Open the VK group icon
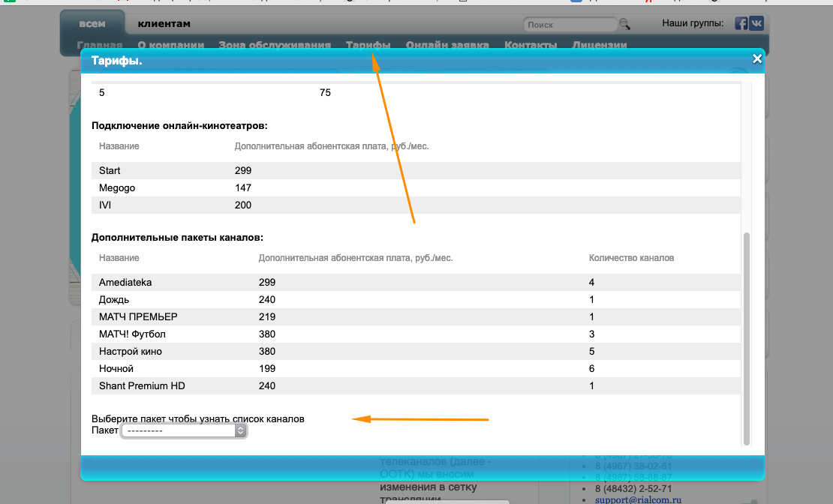Viewport: 833px width, 504px height. [x=756, y=23]
